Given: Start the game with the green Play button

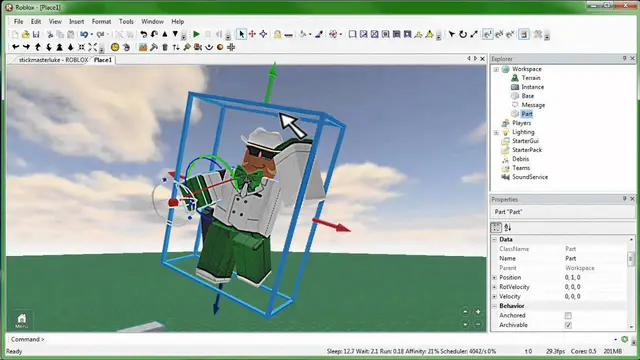Looking at the screenshot, I should pyautogui.click(x=196, y=34).
